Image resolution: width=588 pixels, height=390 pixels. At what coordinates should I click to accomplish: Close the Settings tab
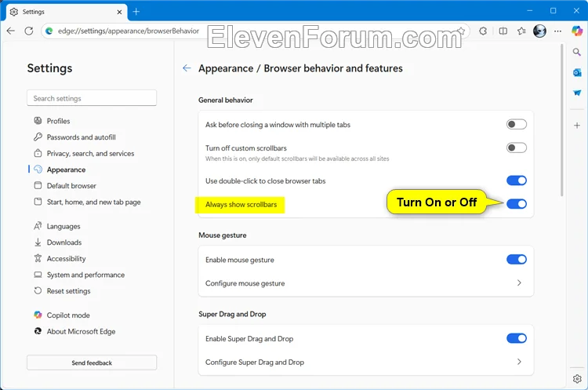pyautogui.click(x=119, y=12)
